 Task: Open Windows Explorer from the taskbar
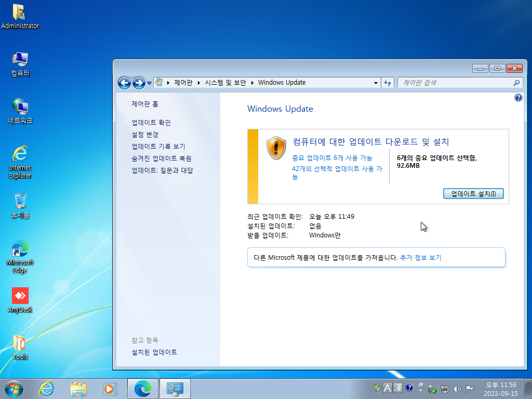tap(78, 389)
